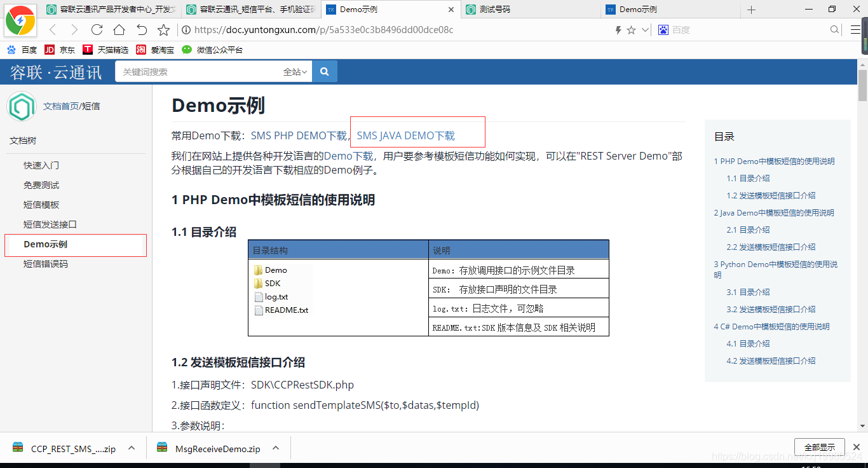The width and height of the screenshot is (868, 468).
Task: Click the Baidu paw search engine icon
Action: (x=663, y=30)
